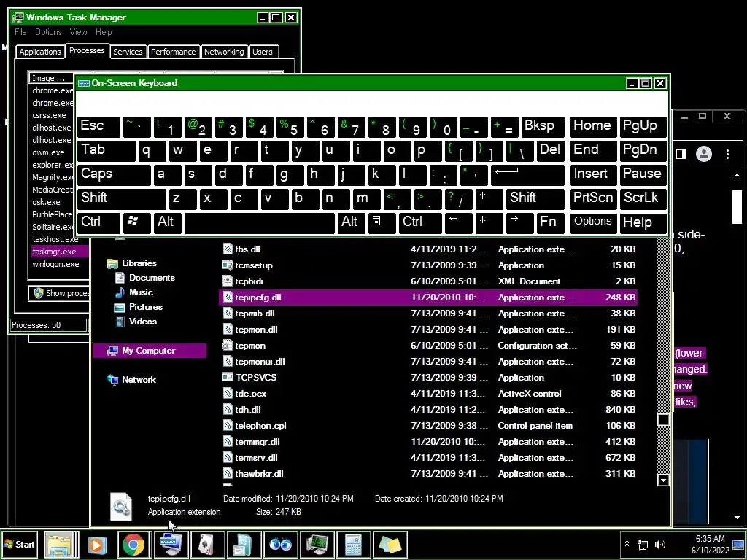Switch to Services tab in Task Manager
747x560 pixels.
[128, 52]
